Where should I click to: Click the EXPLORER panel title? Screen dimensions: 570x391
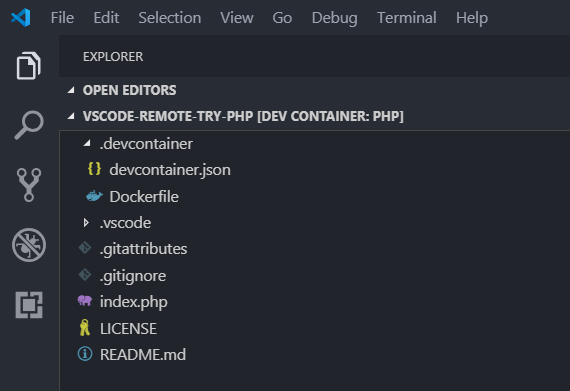coord(113,57)
